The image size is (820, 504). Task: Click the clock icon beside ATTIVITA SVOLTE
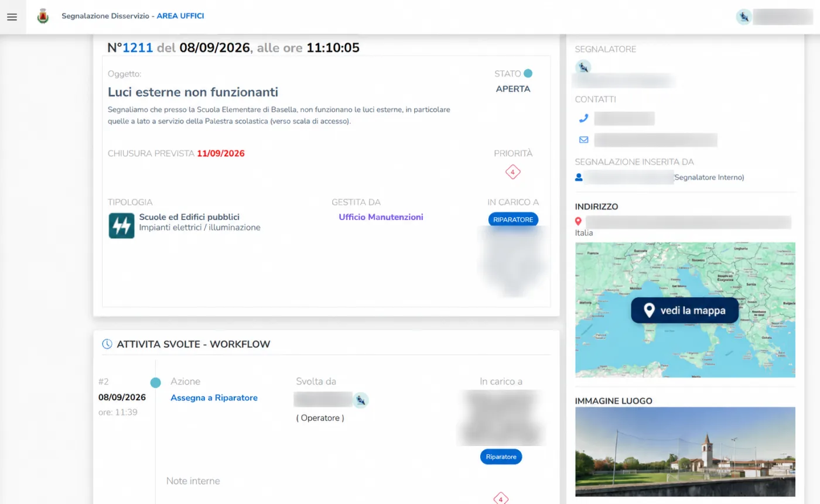(107, 344)
